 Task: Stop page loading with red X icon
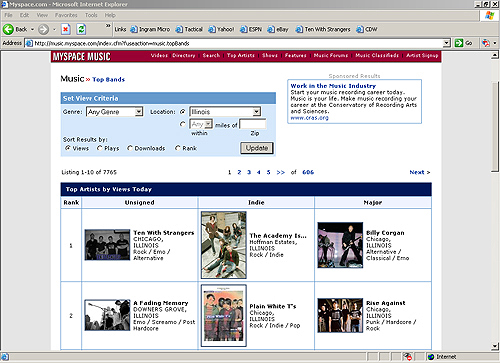(66, 29)
